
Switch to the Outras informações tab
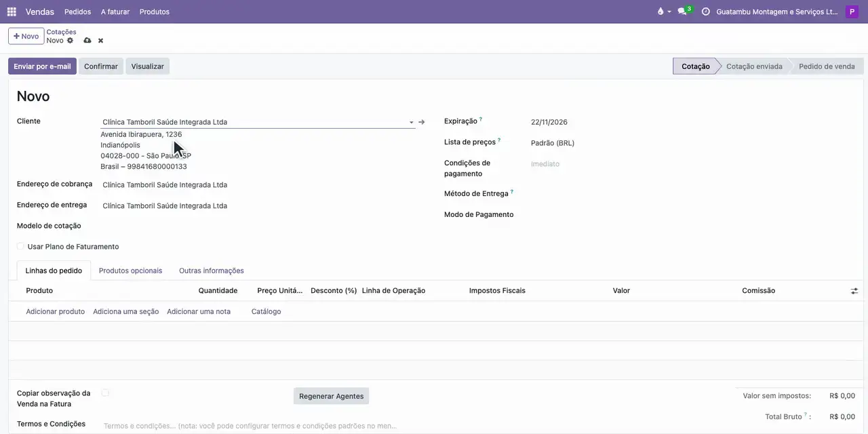(212, 271)
